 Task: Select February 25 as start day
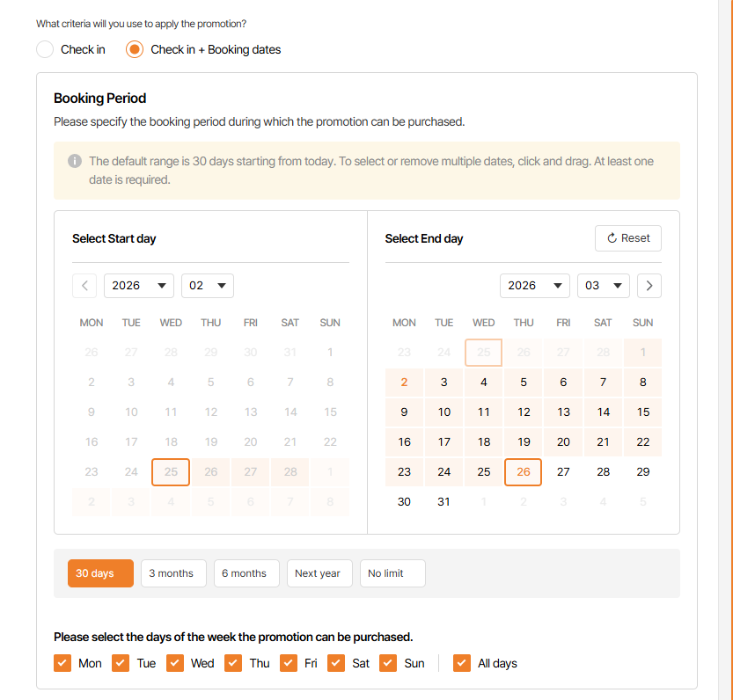[x=171, y=472]
